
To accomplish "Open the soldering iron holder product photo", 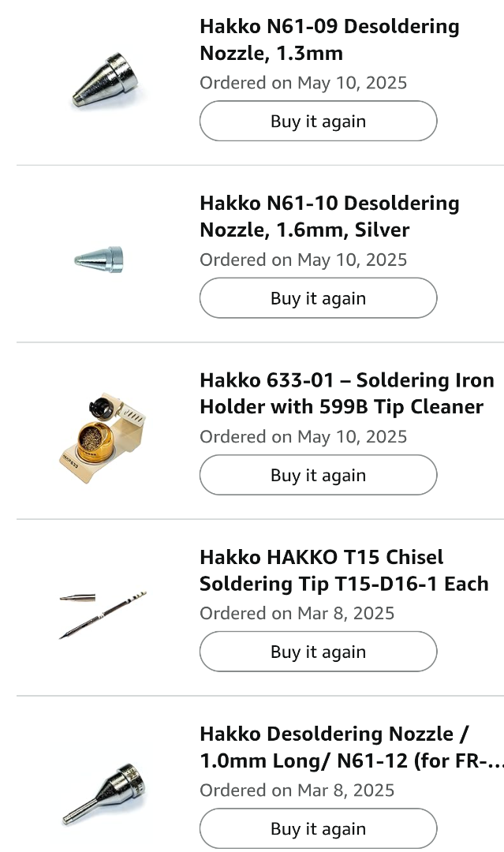I will [x=103, y=436].
